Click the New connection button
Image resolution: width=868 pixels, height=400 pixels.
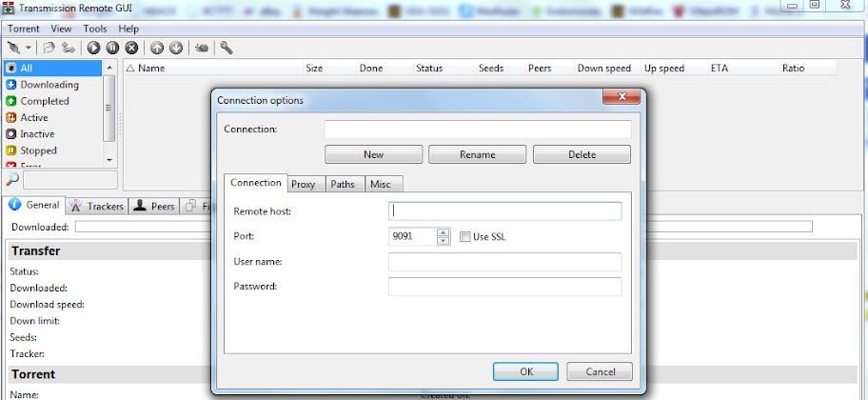tap(374, 154)
